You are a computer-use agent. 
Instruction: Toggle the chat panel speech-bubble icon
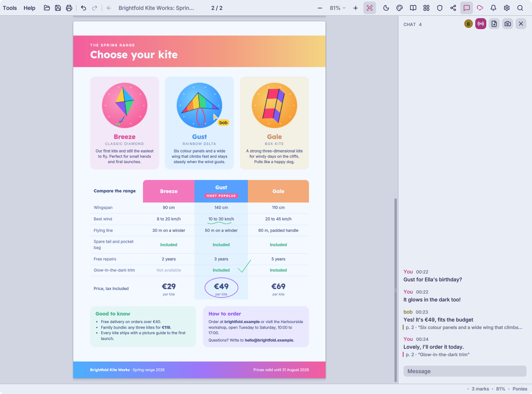coord(467,8)
